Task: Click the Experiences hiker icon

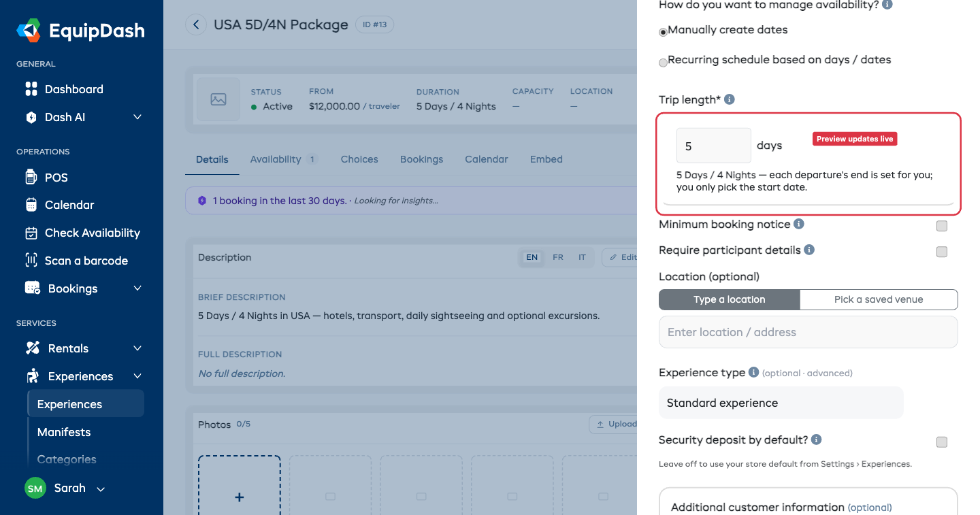Action: [33, 376]
